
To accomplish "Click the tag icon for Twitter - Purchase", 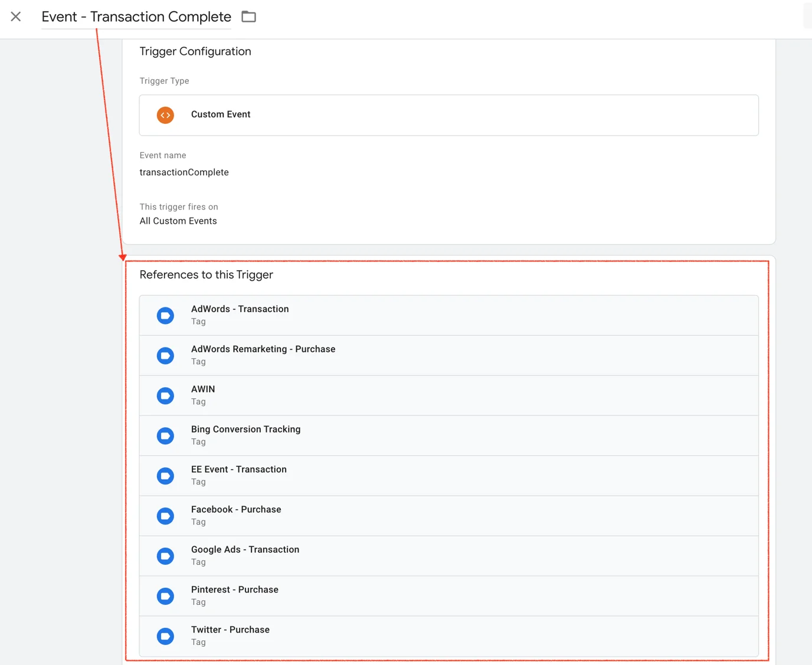I will (x=165, y=637).
